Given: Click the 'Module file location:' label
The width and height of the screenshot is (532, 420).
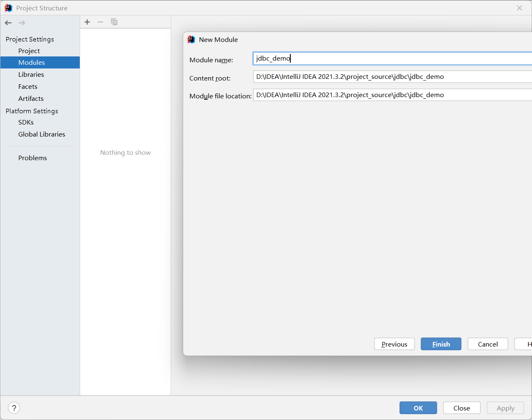Looking at the screenshot, I should (x=221, y=96).
